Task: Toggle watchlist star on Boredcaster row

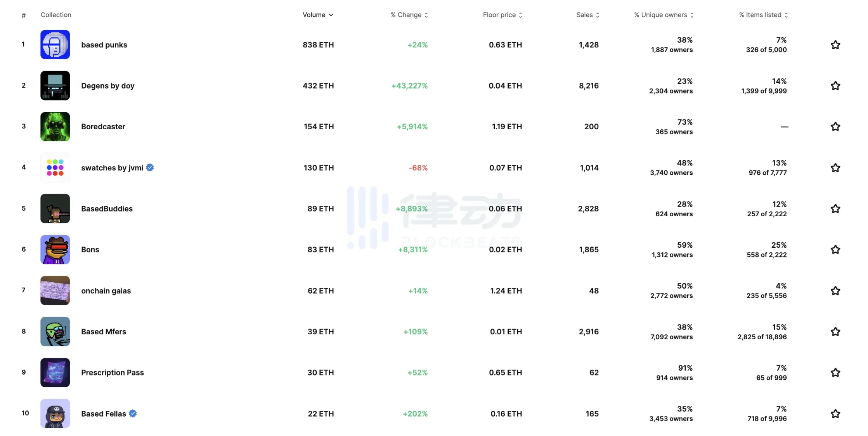Action: pos(835,127)
